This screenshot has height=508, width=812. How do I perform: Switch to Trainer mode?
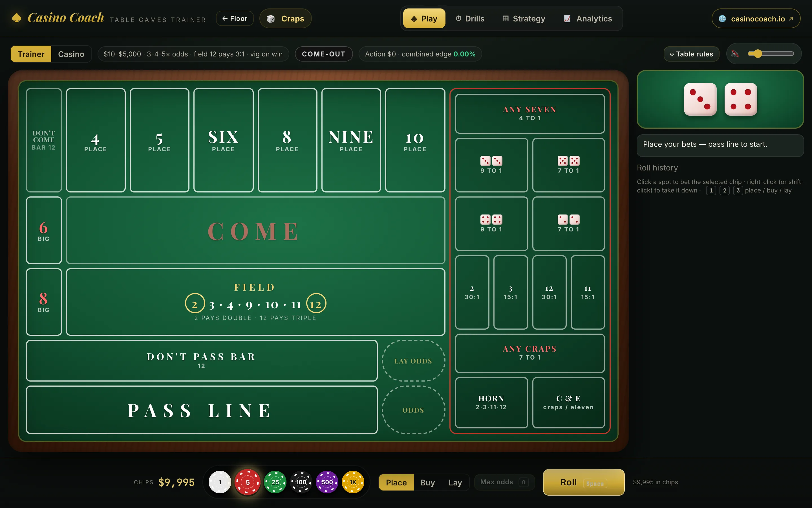tap(31, 54)
